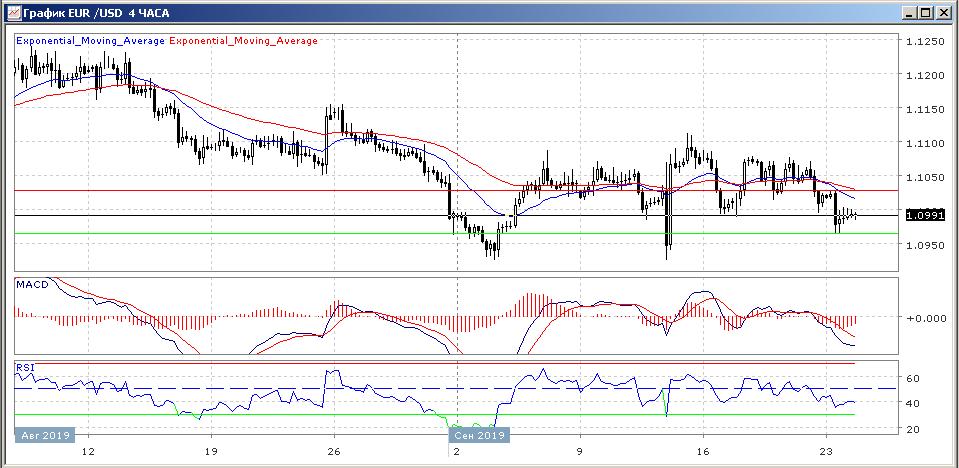Select the red Exponential_Moving_Average legend label
This screenshot has width=959, height=468.
point(243,41)
